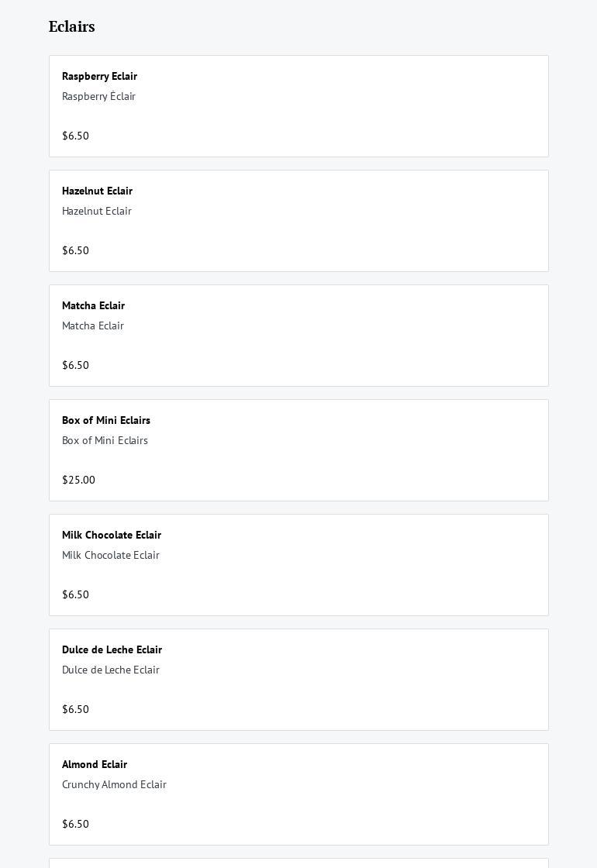597x868 pixels.
Task: Click the "Crunchy Almond Eclair" description text
Action: coord(114,784)
